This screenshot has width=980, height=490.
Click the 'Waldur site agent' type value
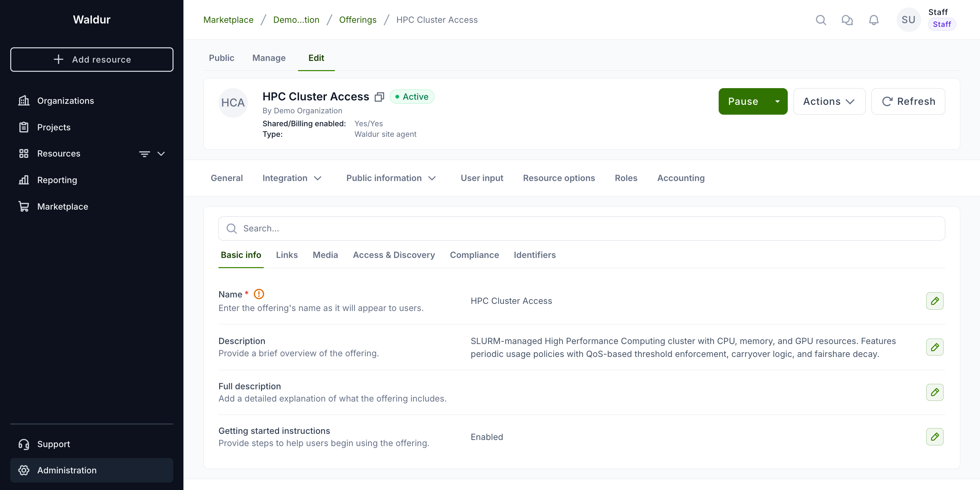pos(386,134)
